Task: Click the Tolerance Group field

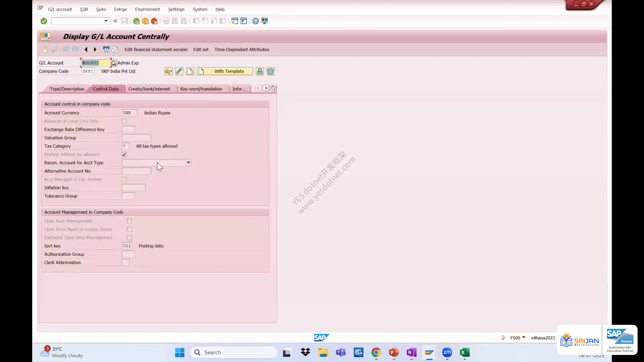Action: tap(128, 196)
